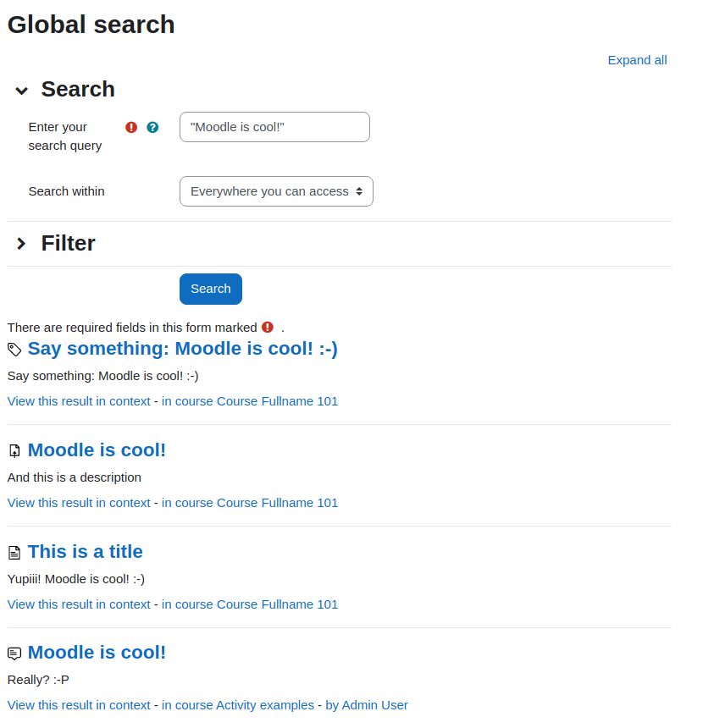Click the page icon beside This is a title
Viewport: 703px width, 728px height.
pos(14,553)
